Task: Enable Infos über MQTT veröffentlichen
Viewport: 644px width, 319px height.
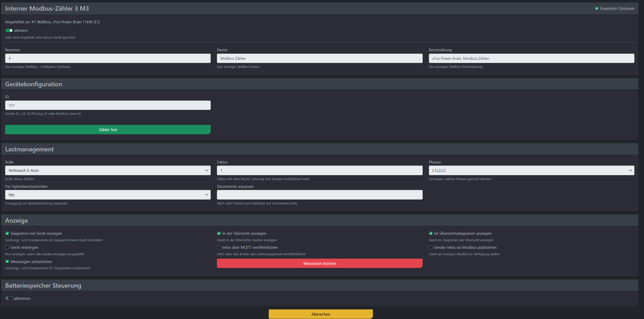Action: (x=219, y=247)
